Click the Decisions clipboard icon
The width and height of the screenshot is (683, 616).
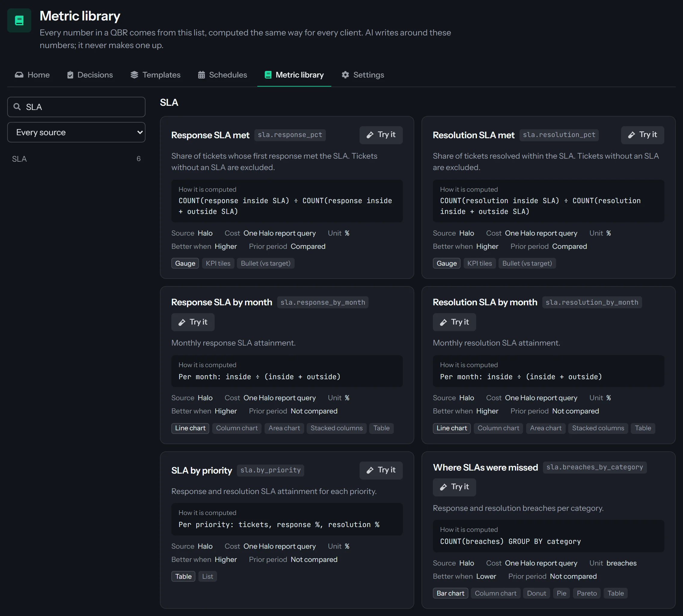pyautogui.click(x=70, y=75)
